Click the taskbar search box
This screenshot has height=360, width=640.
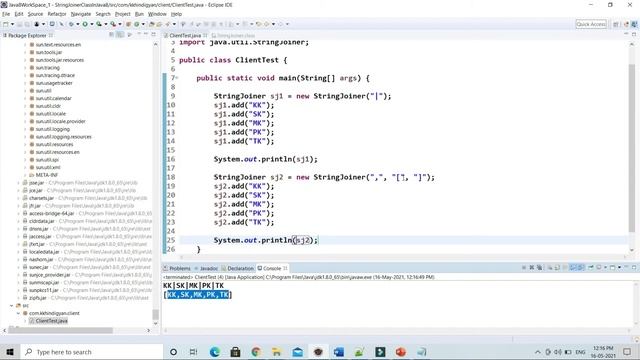(x=91, y=352)
